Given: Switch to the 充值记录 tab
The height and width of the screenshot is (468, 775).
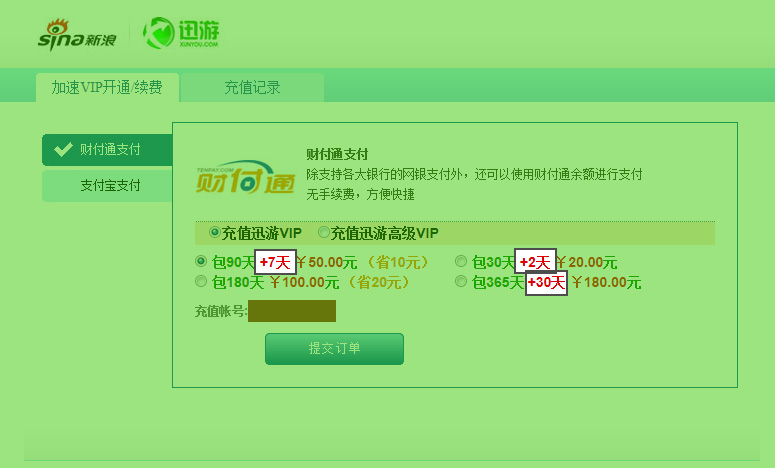Looking at the screenshot, I should pos(253,87).
